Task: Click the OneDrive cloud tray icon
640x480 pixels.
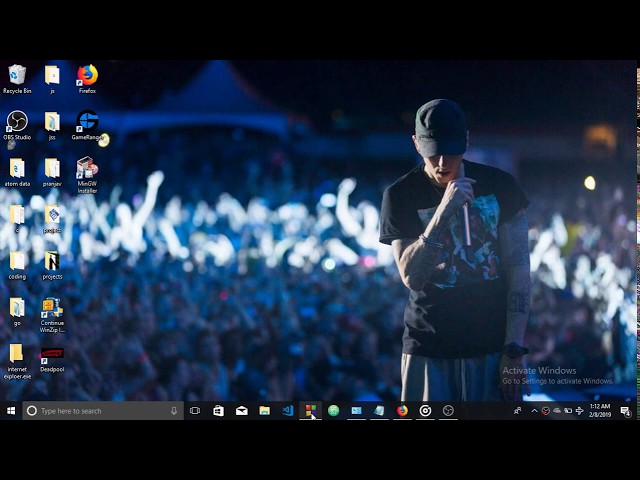Action: click(x=557, y=411)
